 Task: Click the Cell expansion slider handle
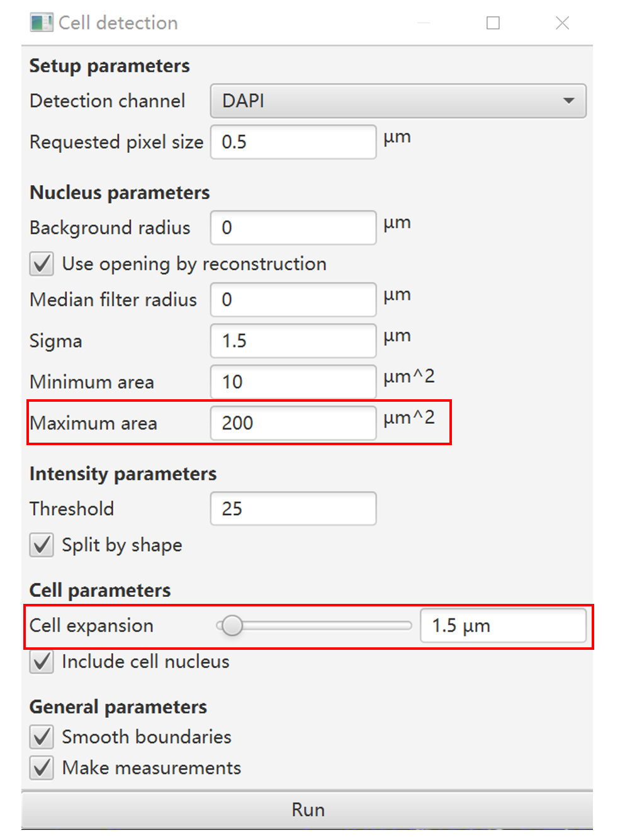tap(232, 626)
